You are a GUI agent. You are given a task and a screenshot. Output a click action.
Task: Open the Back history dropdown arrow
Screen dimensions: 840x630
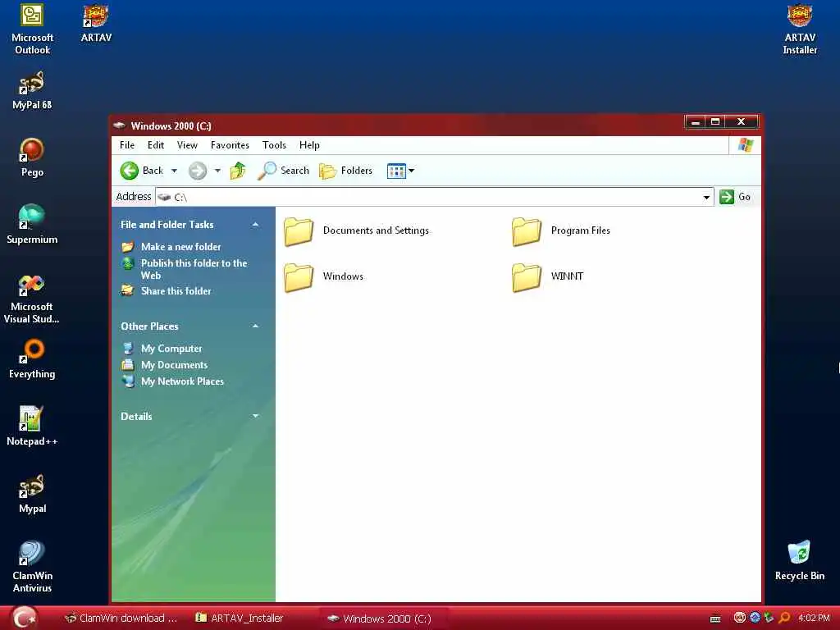[174, 171]
